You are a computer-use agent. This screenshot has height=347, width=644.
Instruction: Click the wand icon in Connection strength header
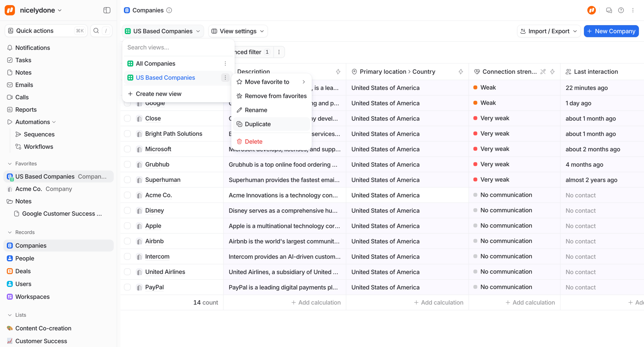tap(543, 72)
